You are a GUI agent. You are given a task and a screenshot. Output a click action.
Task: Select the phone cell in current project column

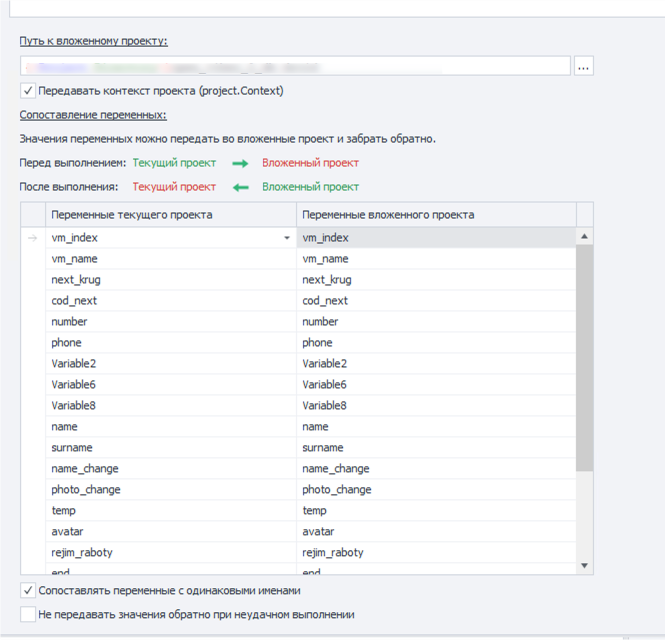171,343
